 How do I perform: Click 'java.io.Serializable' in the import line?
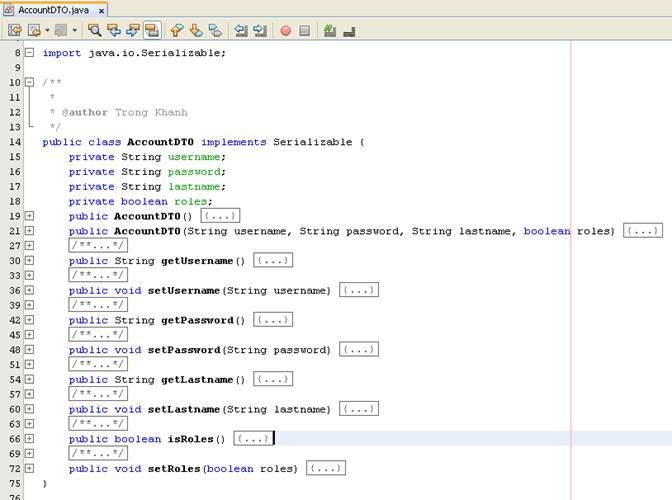(155, 53)
